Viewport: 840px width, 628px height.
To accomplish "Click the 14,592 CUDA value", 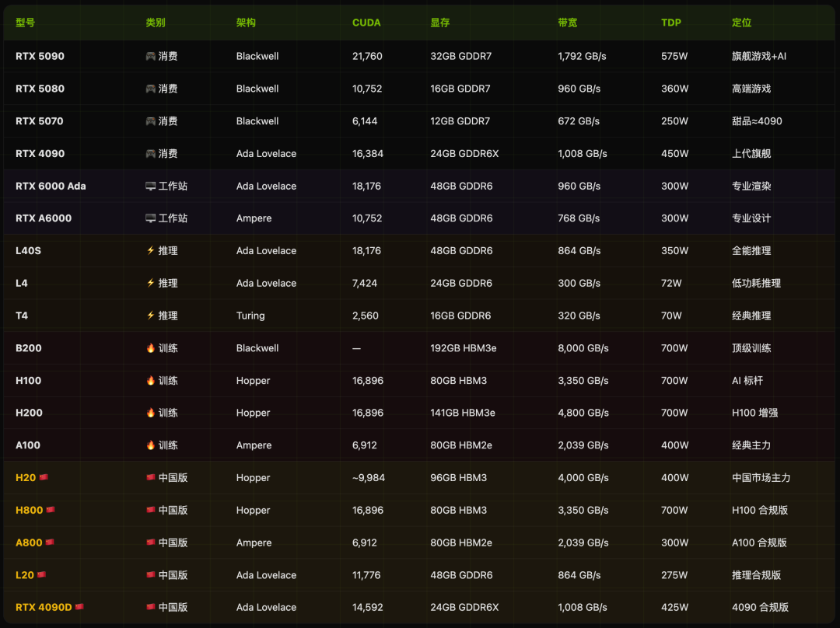I will tap(367, 607).
